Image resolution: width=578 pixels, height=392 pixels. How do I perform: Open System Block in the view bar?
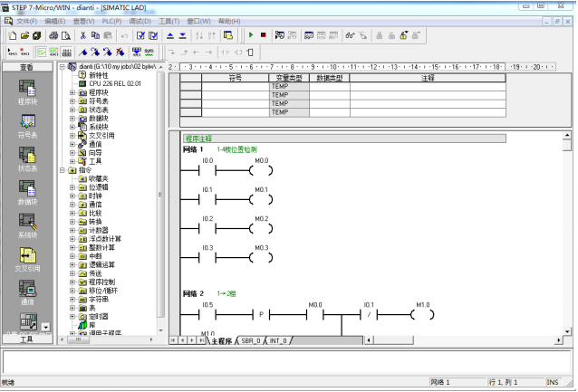click(27, 225)
